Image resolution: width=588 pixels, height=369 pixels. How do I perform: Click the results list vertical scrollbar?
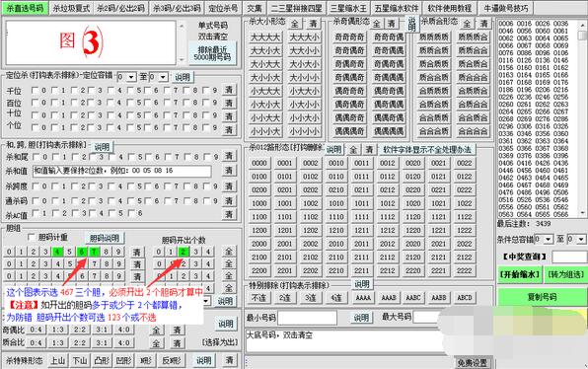point(582,118)
